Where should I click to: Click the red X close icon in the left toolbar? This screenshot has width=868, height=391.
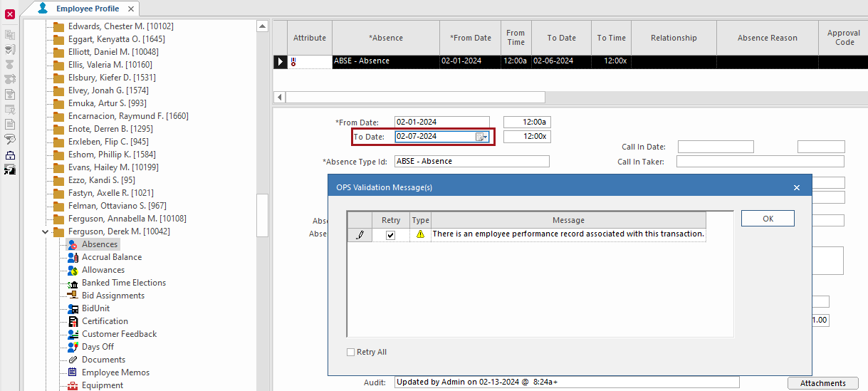[x=10, y=14]
